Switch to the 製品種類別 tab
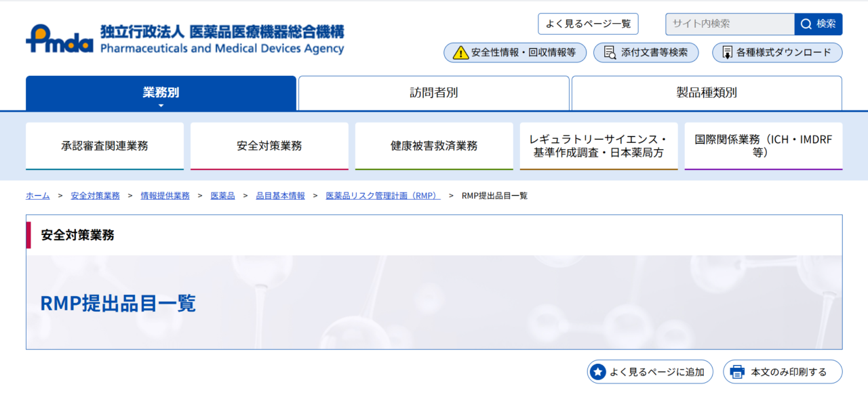868x395 pixels. coord(707,93)
